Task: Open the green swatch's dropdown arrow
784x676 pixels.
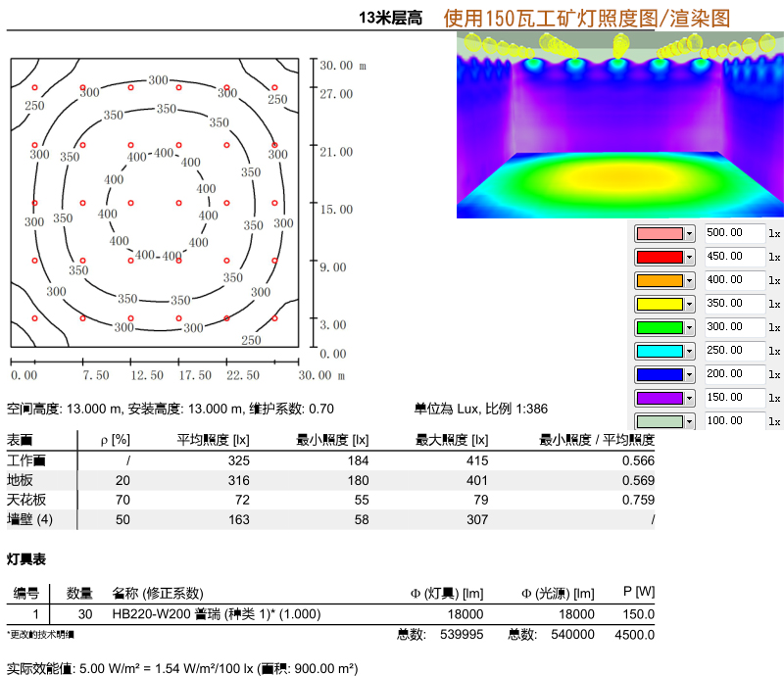Action: pos(689,327)
